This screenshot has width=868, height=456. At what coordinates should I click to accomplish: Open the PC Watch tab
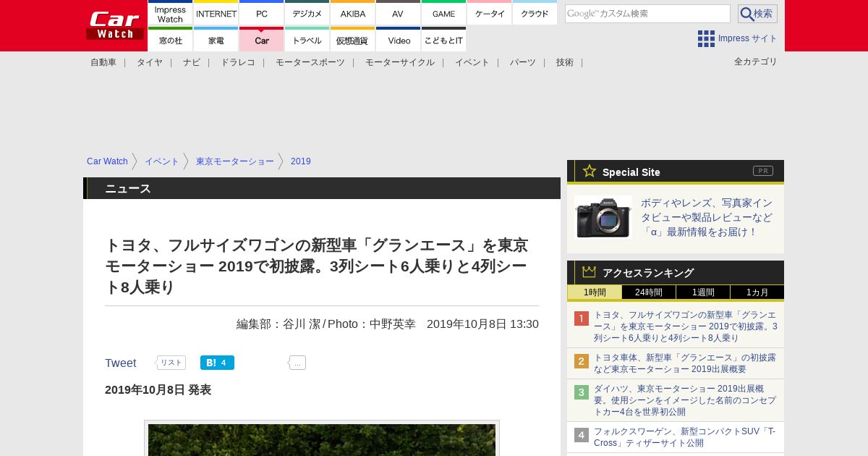(261, 14)
